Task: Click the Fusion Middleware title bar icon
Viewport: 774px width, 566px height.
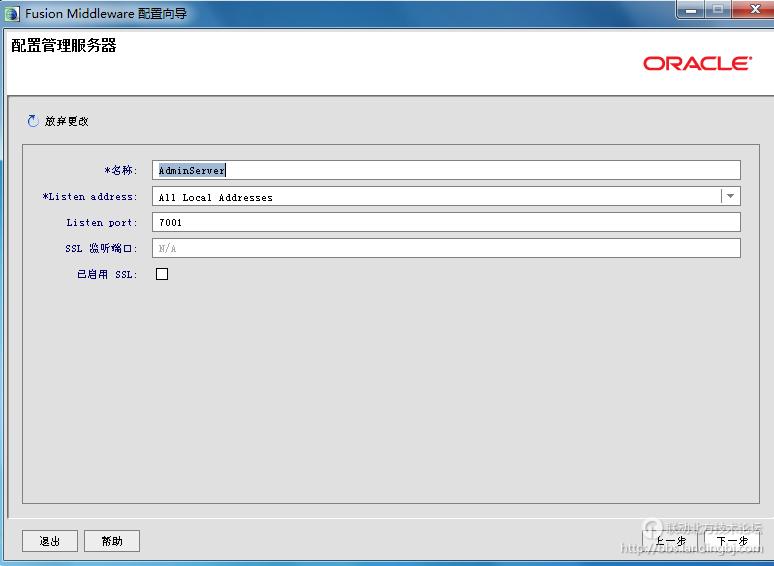Action: tap(12, 13)
